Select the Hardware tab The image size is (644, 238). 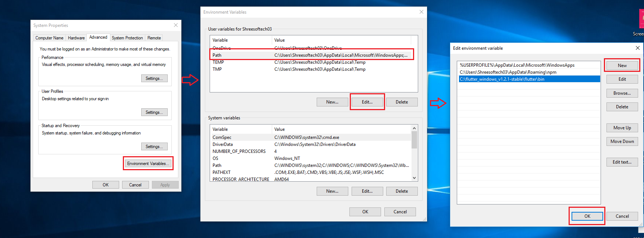click(76, 38)
